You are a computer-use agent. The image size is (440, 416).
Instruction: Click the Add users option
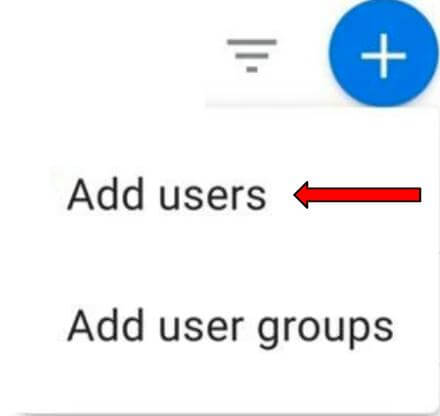[166, 194]
